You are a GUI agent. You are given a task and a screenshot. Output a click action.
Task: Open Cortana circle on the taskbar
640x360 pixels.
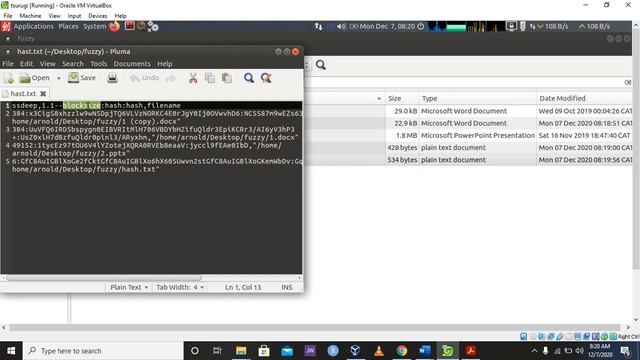click(x=195, y=351)
